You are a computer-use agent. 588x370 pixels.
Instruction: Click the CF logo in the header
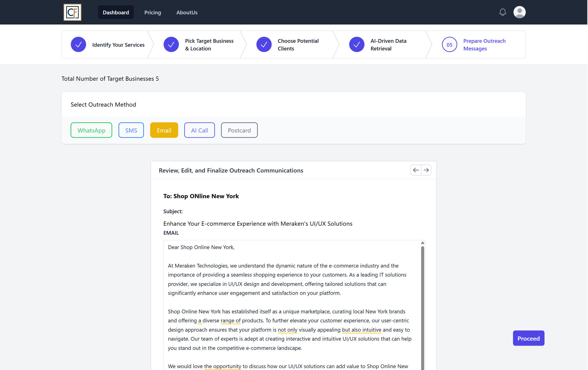click(x=72, y=12)
